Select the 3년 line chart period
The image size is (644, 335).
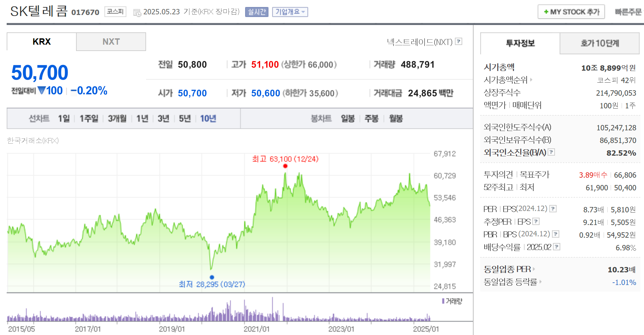point(163,118)
